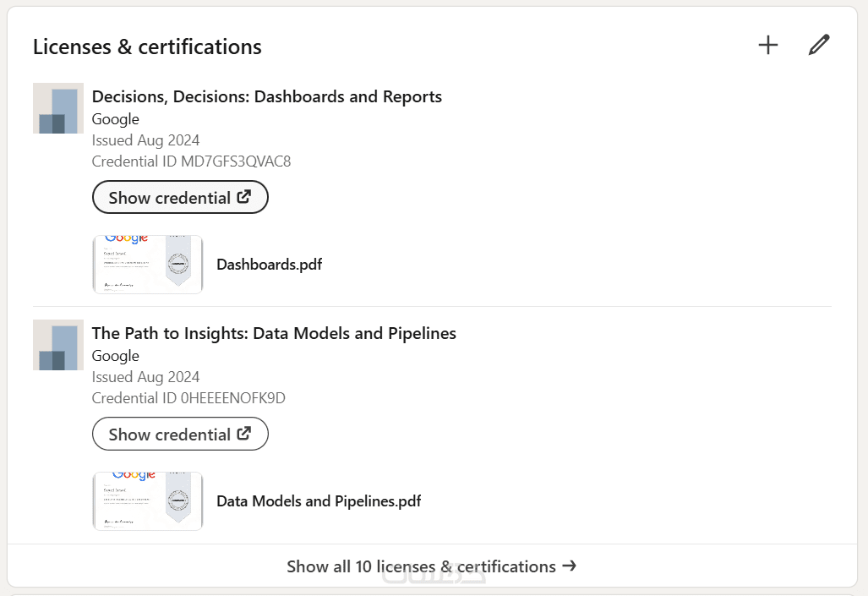The width and height of the screenshot is (868, 596).
Task: Click Google issuer name under Data Models and Pipelines
Action: 116,356
